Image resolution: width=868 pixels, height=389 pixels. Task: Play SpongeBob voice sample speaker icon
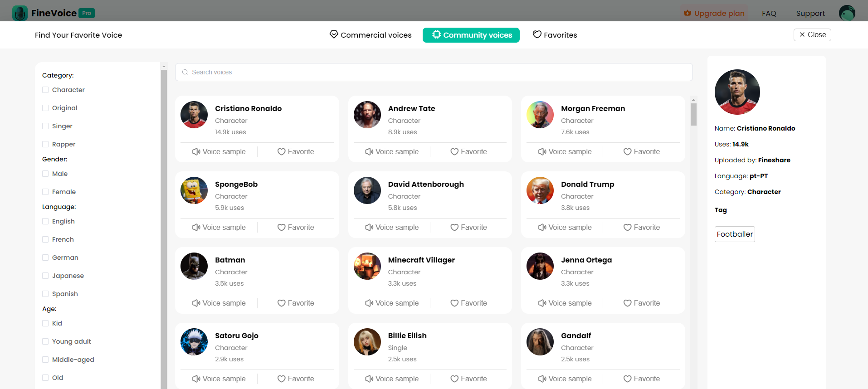pyautogui.click(x=196, y=227)
